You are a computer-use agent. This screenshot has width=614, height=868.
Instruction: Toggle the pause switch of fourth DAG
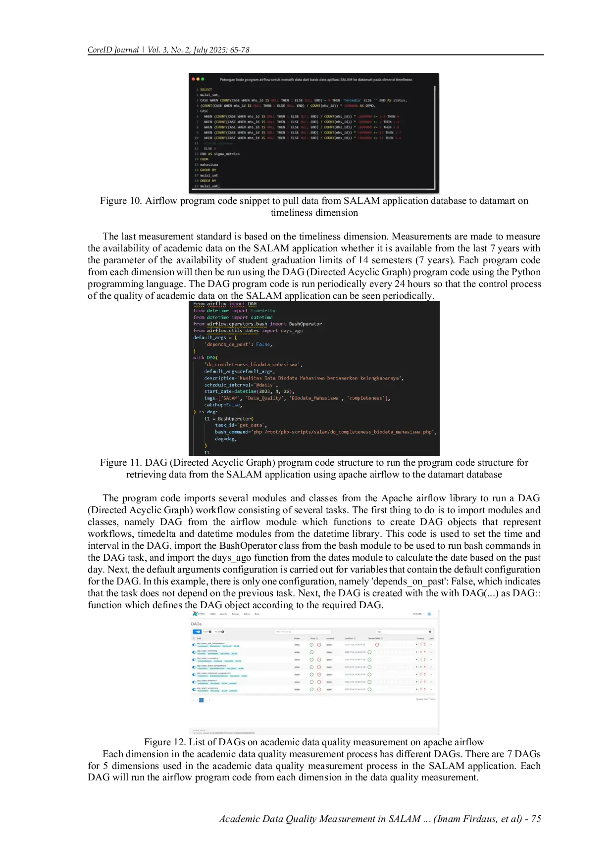pos(194,667)
